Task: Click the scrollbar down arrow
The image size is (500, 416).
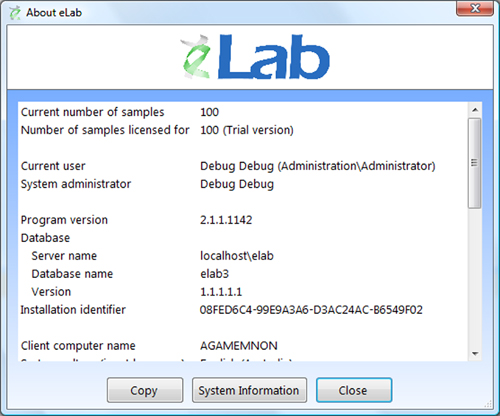Action: click(475, 353)
